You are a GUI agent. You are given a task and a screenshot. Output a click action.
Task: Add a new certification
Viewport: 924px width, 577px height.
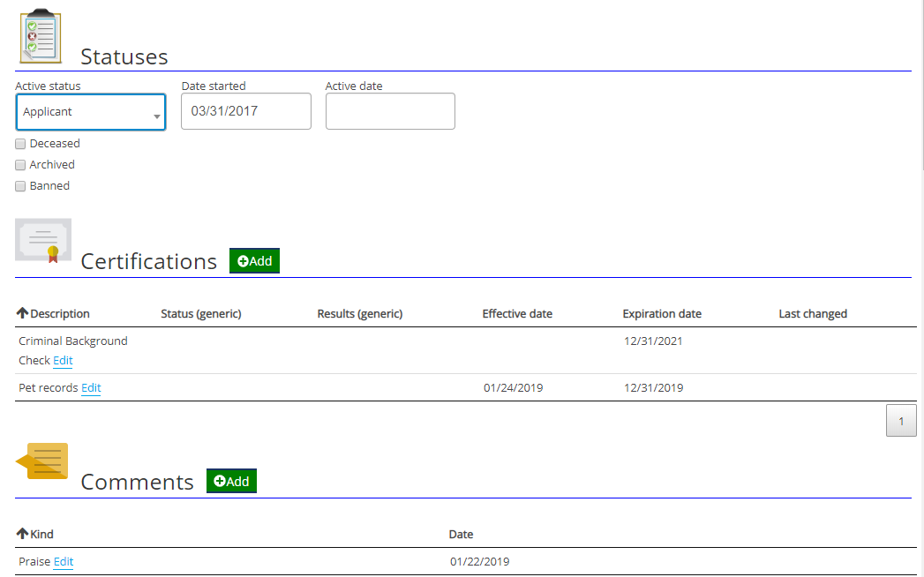point(254,261)
